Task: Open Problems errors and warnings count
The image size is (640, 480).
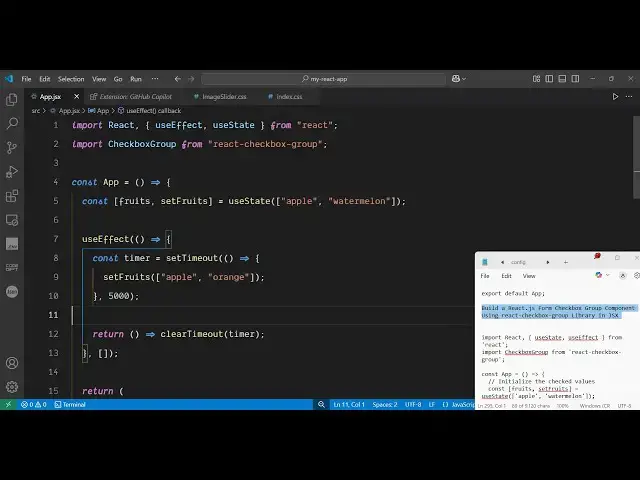Action: pos(33,404)
